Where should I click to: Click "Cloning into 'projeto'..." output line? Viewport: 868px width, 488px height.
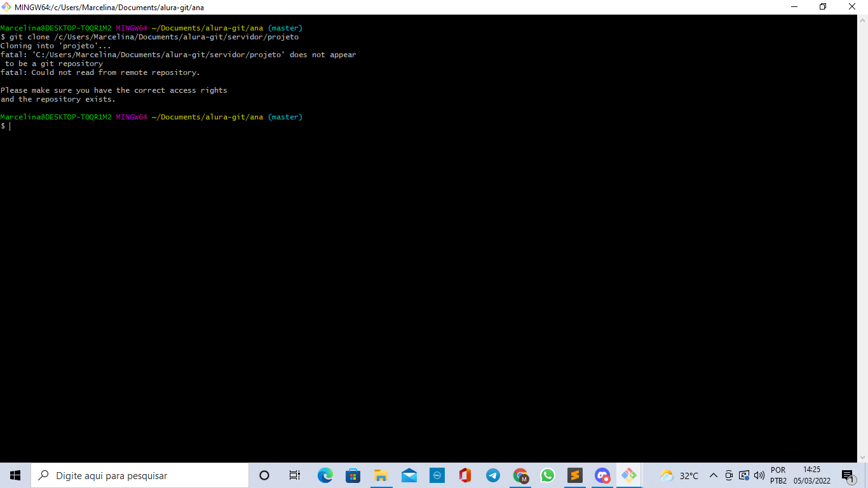(56, 46)
